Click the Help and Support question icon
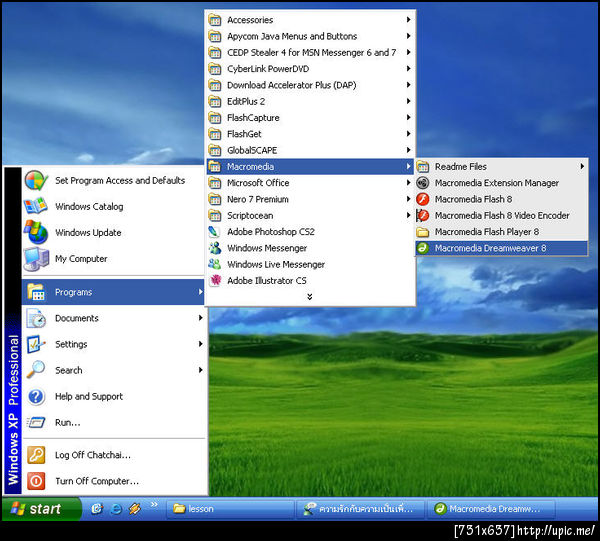The image size is (600, 541). (36, 396)
